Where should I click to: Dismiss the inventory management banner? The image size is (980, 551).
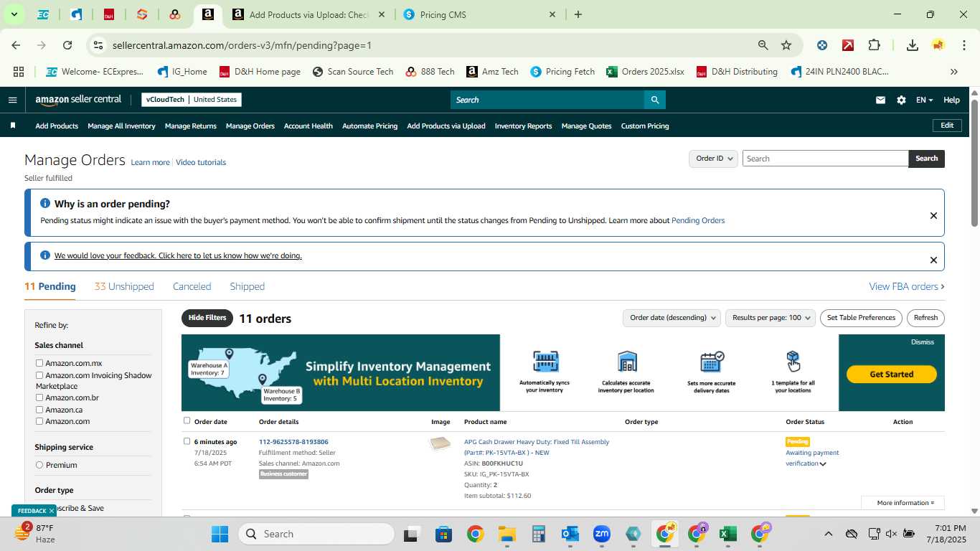point(923,342)
